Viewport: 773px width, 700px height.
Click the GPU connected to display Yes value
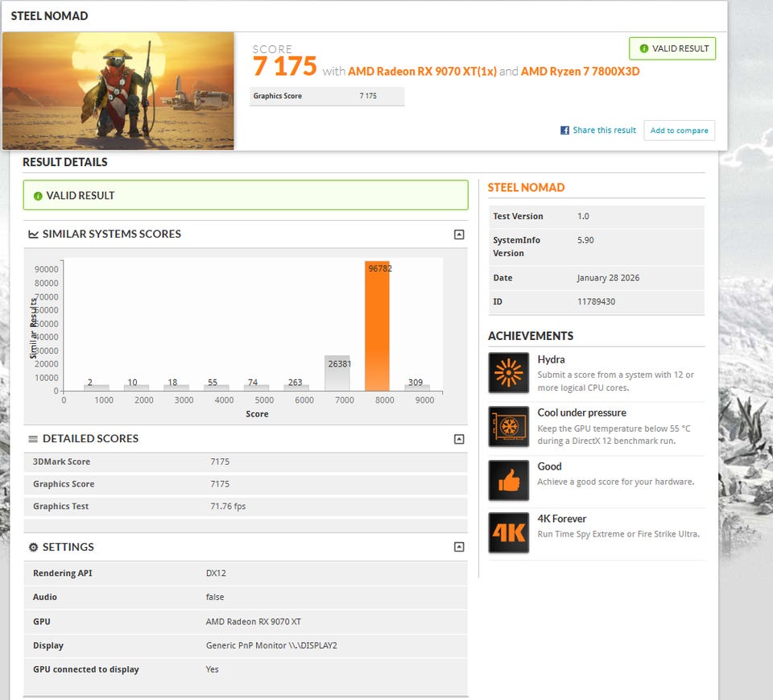pyautogui.click(x=212, y=669)
